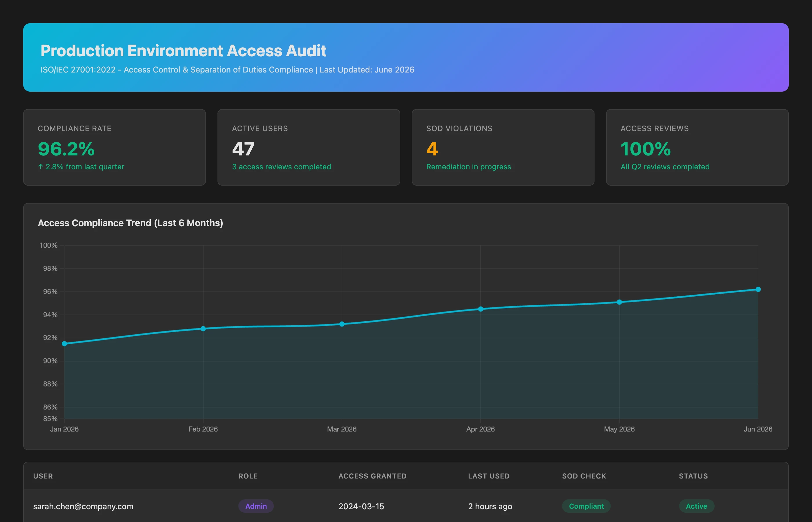Viewport: 812px width, 522px height.
Task: Click the 2024-03-15 access granted date
Action: 361,506
